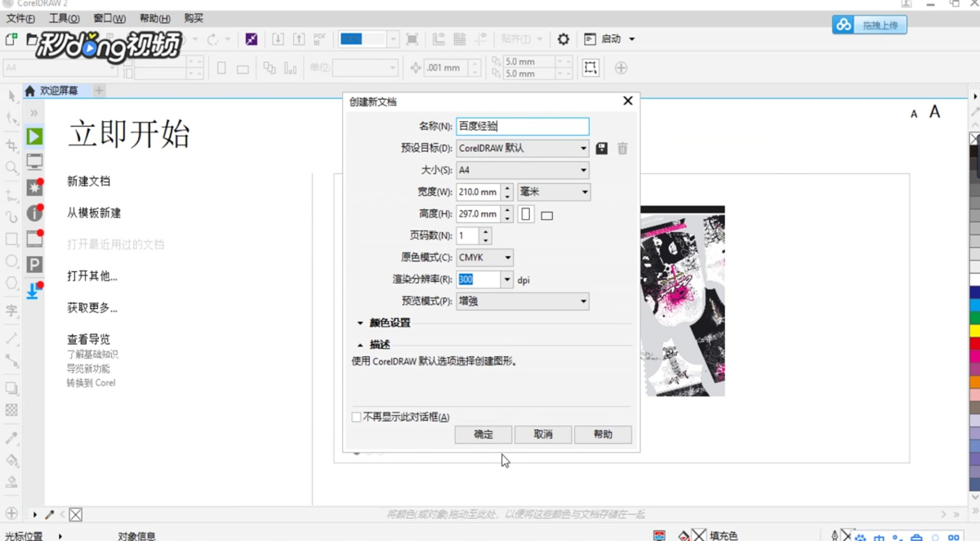
Task: Expand the 颜色设置 section
Action: (384, 323)
